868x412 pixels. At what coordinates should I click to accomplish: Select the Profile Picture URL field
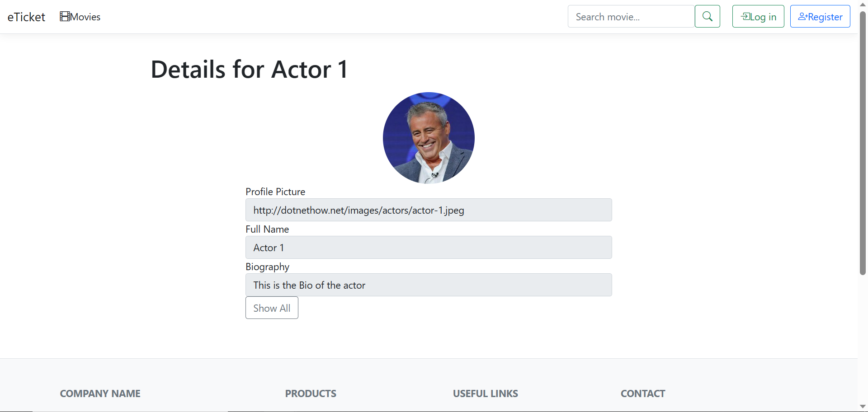coord(428,210)
